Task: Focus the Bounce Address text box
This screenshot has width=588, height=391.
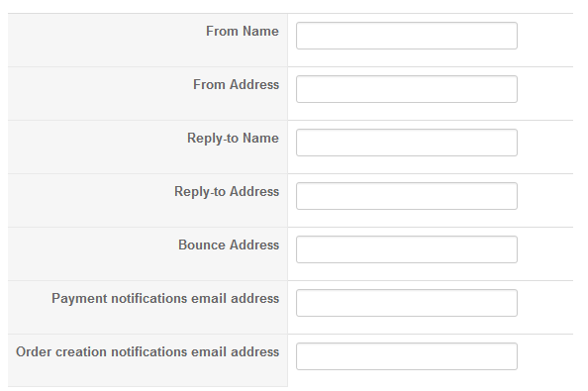Action: [x=407, y=249]
